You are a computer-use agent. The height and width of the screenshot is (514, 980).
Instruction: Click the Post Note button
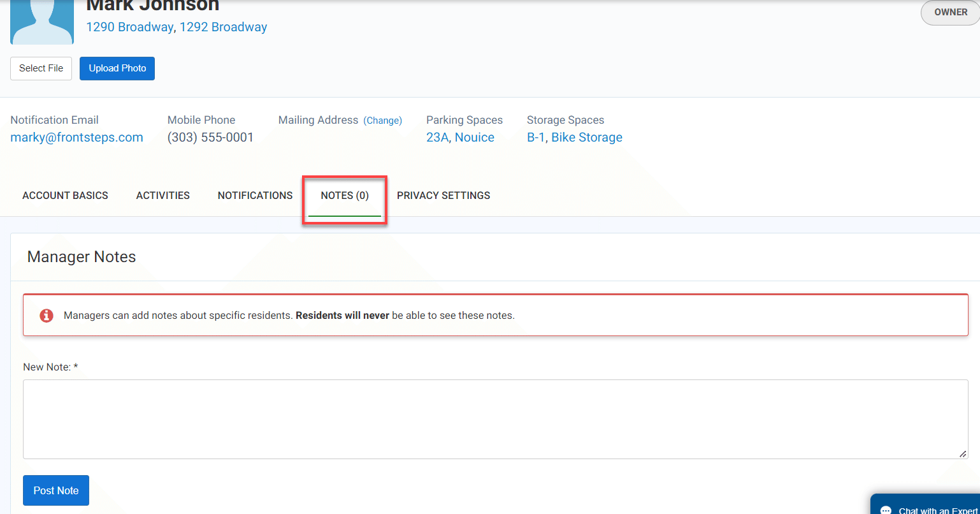56,490
